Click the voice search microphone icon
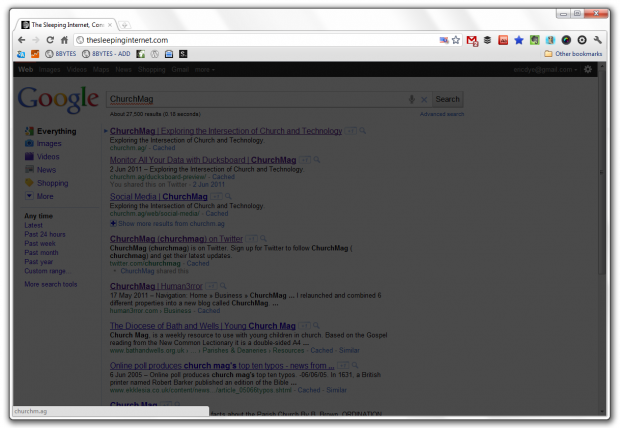The width and height of the screenshot is (620, 428). (412, 99)
